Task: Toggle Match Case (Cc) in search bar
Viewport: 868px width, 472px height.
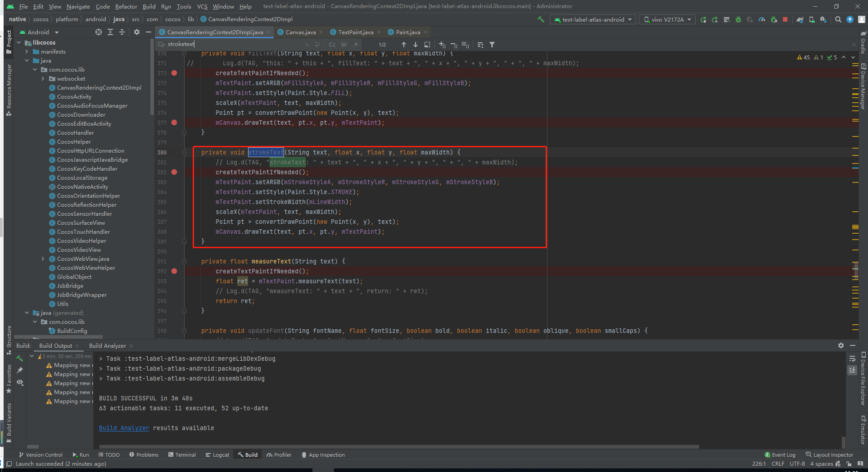Action: [x=332, y=45]
